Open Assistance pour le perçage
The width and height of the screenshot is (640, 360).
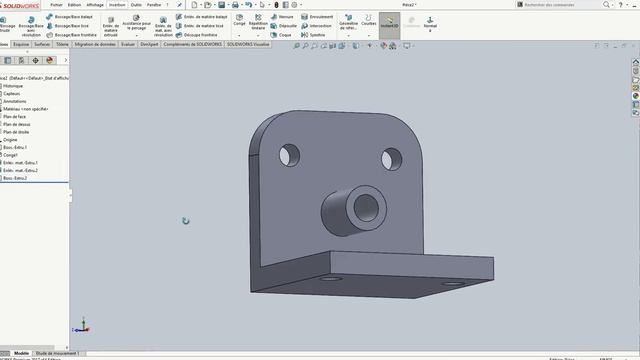click(136, 23)
